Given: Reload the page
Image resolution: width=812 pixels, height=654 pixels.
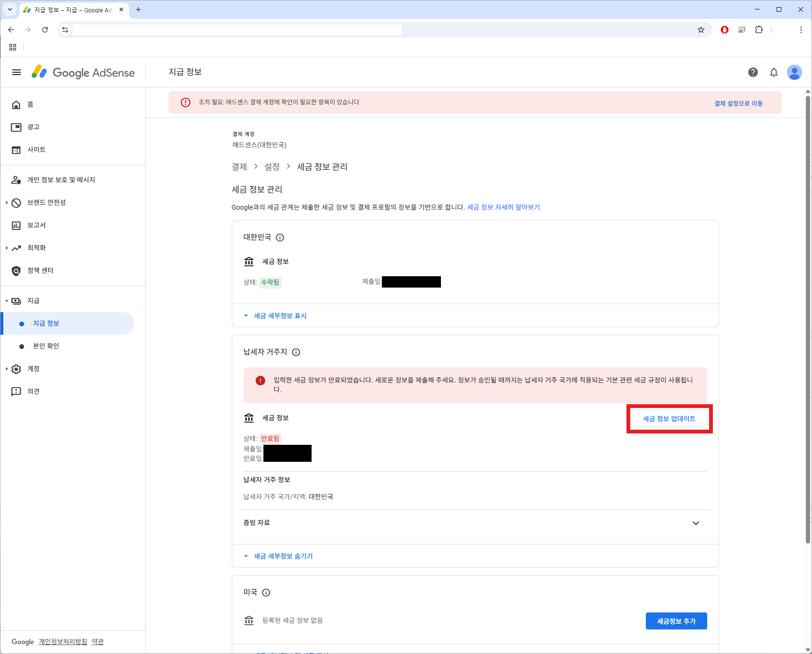Looking at the screenshot, I should coord(45,30).
